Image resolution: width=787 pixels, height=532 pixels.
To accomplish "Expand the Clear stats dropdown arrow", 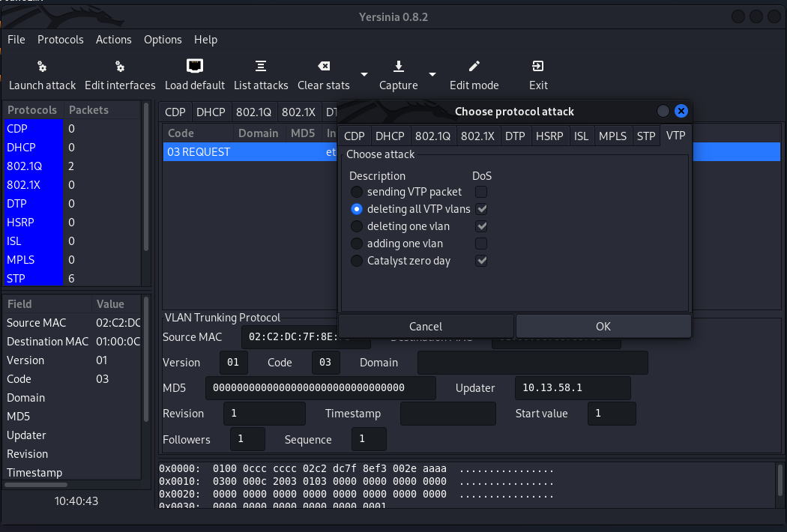I will 364,74.
